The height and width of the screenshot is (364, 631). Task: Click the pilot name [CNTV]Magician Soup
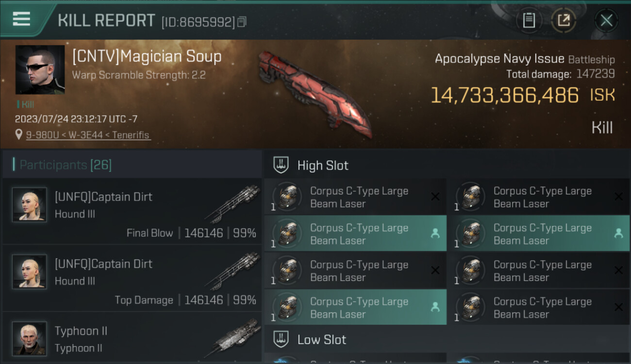[x=147, y=56]
